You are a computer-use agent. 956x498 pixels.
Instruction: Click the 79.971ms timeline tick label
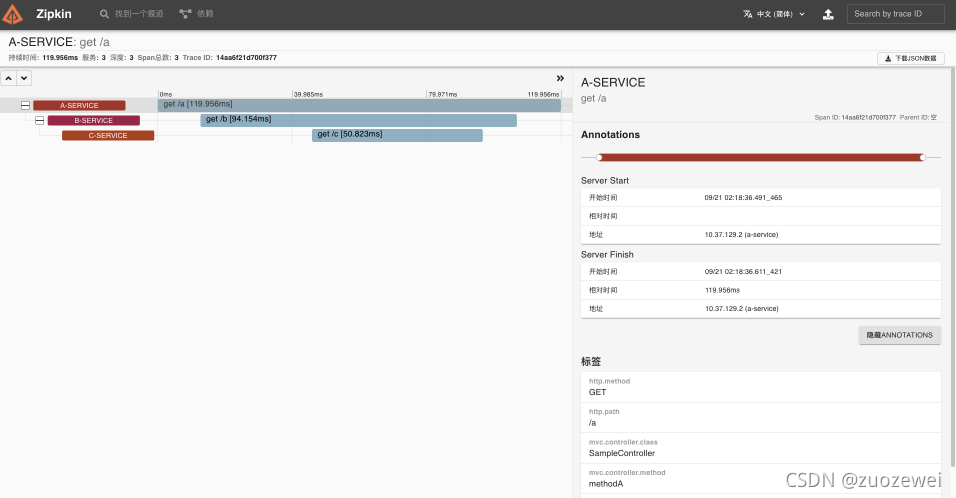443,94
